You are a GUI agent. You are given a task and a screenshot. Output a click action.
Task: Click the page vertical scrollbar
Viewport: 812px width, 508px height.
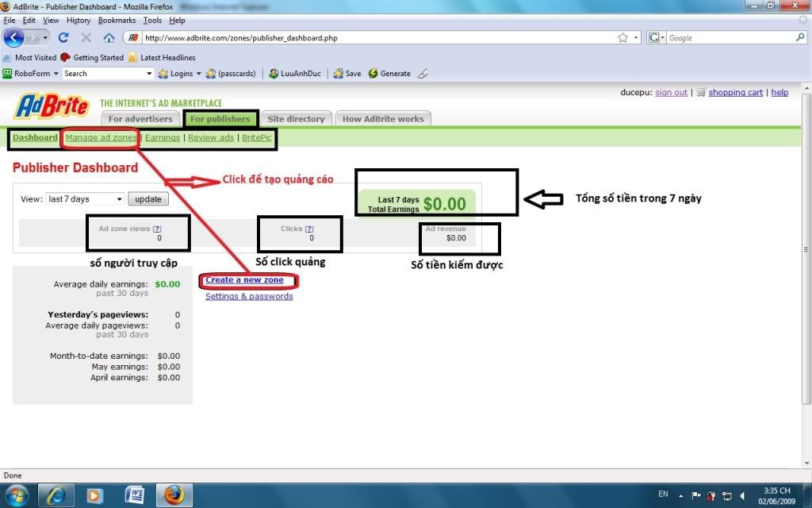pos(806,249)
